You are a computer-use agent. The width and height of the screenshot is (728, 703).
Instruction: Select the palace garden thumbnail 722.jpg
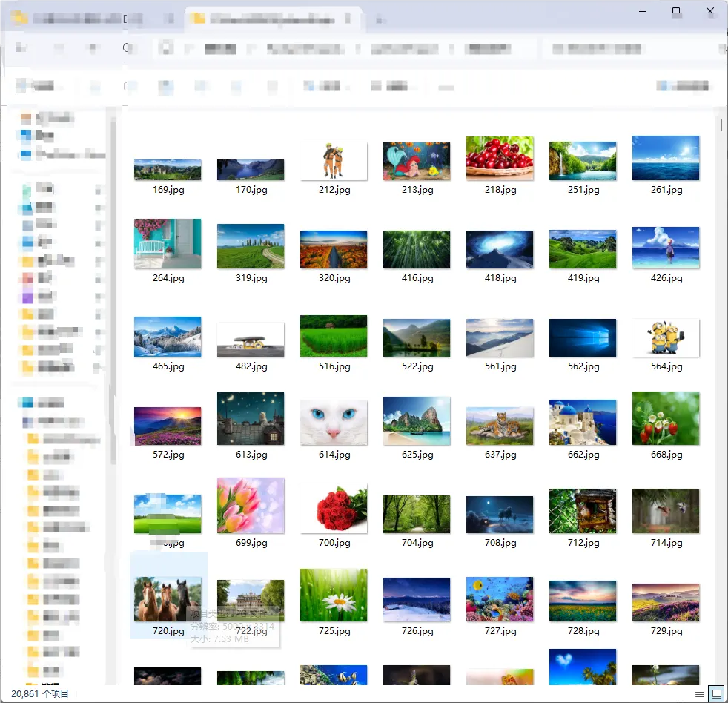tap(251, 601)
